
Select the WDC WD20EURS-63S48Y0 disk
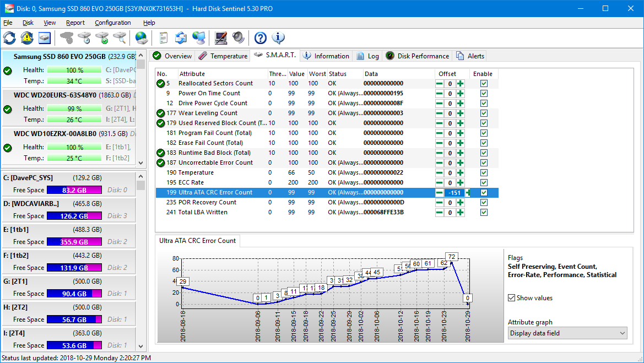(69, 107)
